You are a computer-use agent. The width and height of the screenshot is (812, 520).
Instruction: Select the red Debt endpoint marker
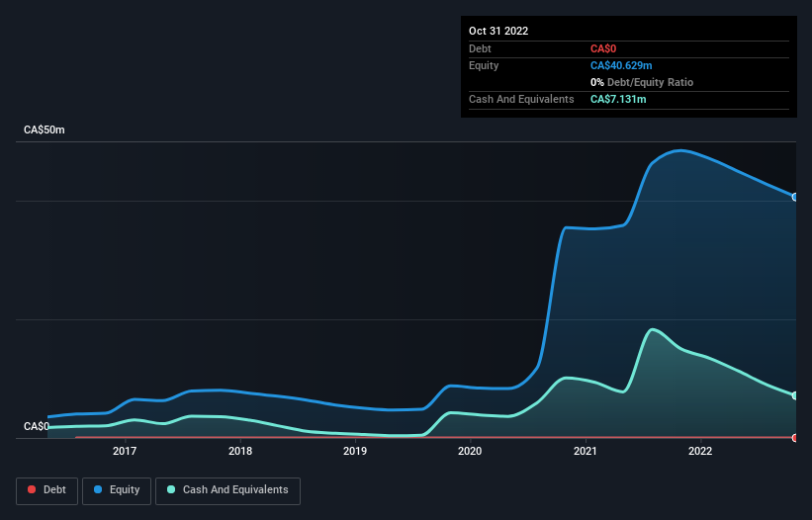pos(795,438)
